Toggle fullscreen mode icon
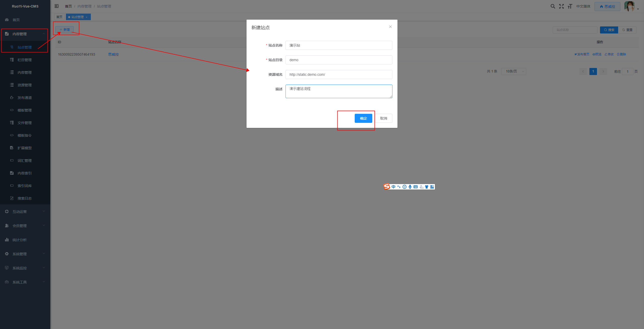The image size is (644, 329). (x=561, y=6)
